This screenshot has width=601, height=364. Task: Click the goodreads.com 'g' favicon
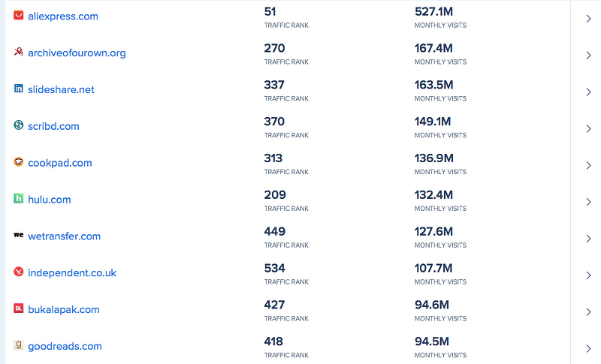18,345
